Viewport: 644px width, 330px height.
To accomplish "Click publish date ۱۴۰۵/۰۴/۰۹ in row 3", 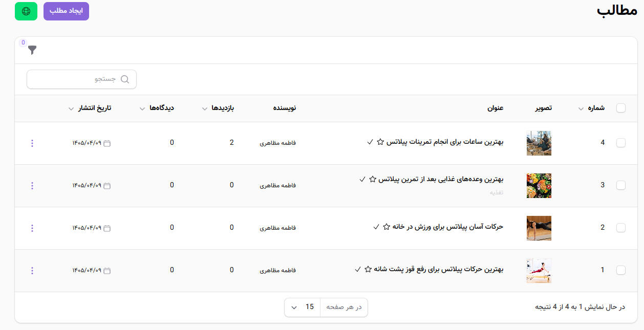I will (87, 186).
